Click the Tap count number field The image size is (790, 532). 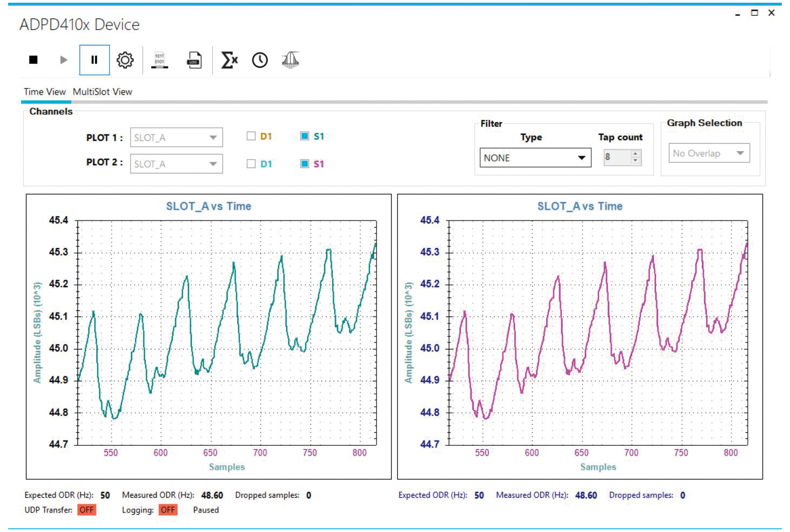(x=617, y=157)
